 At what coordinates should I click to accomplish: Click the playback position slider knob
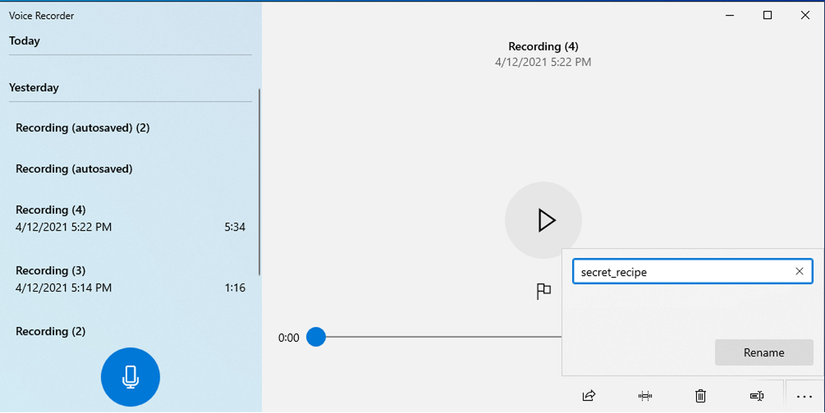(316, 337)
